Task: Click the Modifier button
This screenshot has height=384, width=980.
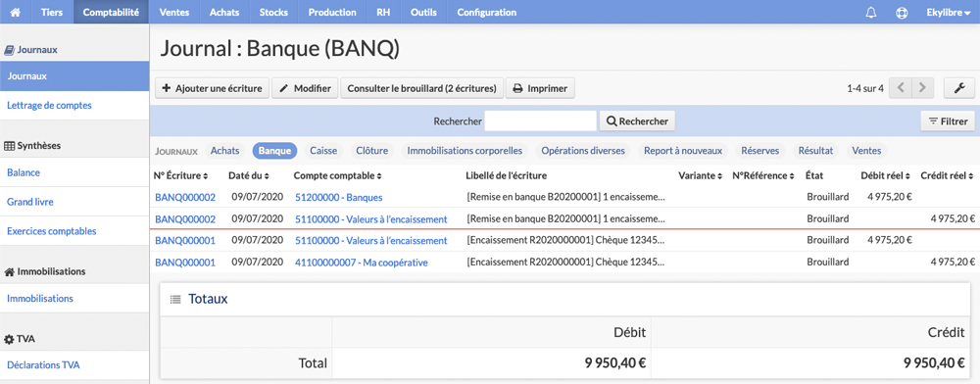Action: click(305, 88)
